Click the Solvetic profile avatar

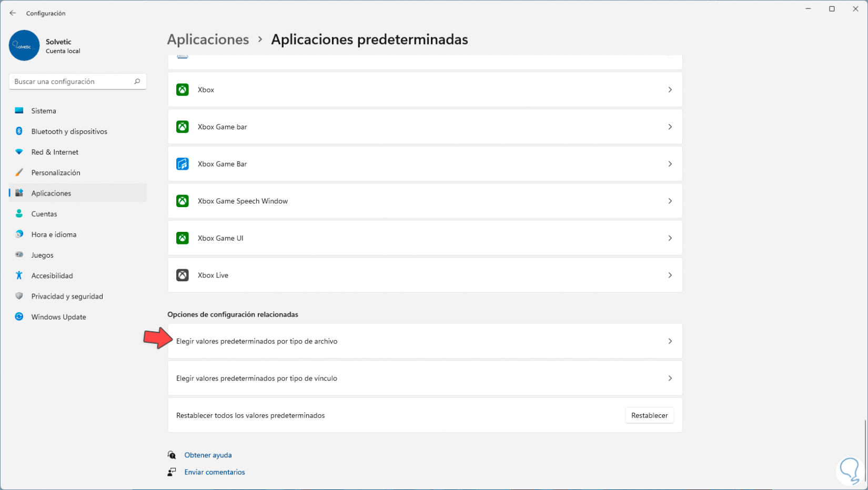(24, 46)
